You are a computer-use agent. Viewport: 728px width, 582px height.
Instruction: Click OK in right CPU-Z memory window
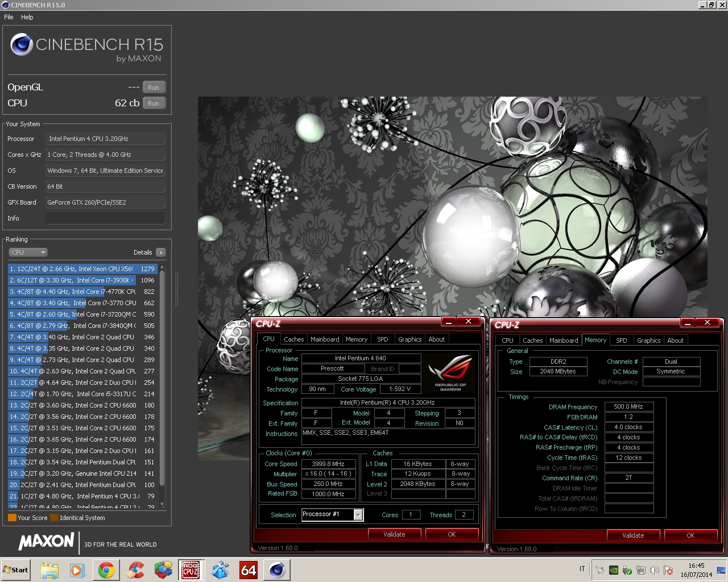pyautogui.click(x=690, y=535)
